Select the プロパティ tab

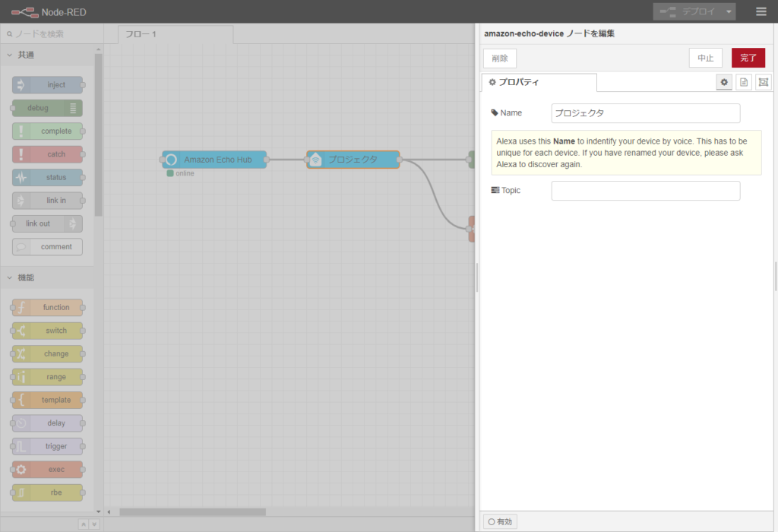pyautogui.click(x=539, y=82)
